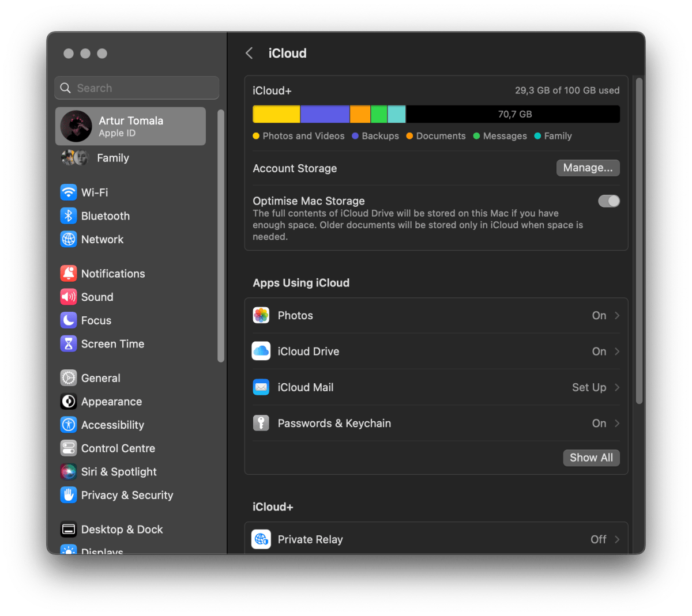Click the Wi-Fi icon in sidebar
692x616 pixels.
click(x=69, y=192)
